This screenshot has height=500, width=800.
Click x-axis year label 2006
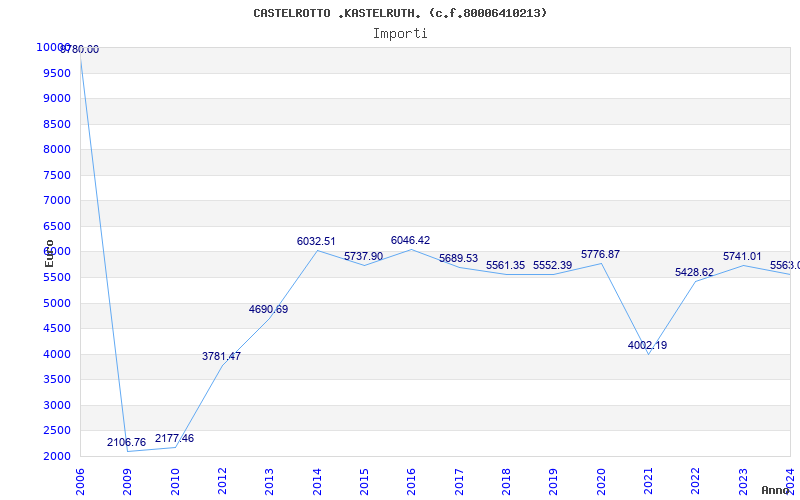click(x=81, y=482)
